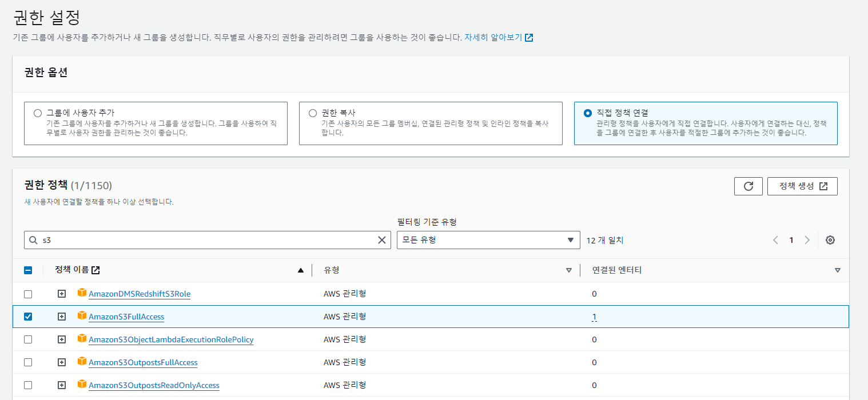Select the 권한 복사 radio option
Viewport: 868px width, 400px height.
coord(313,113)
